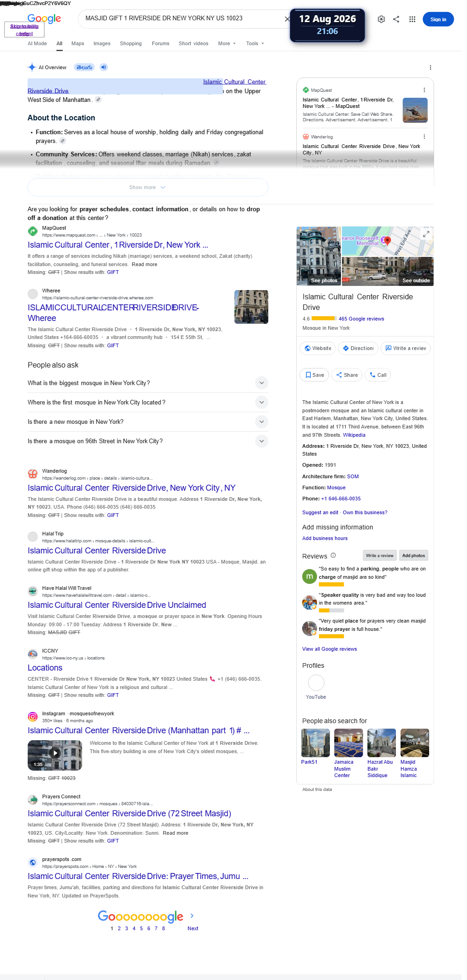The height and width of the screenshot is (980, 467).
Task: Switch to the Short videos tab
Action: (x=193, y=43)
